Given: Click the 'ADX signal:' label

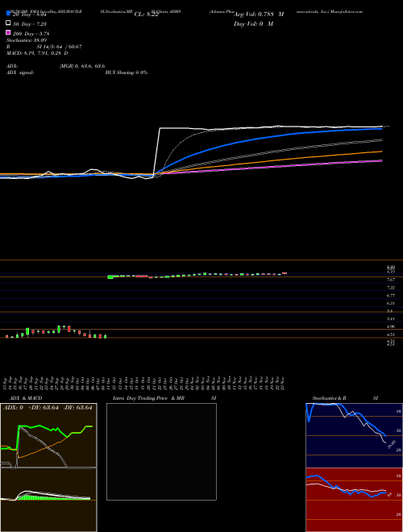Looking at the screenshot, I should [x=20, y=73].
